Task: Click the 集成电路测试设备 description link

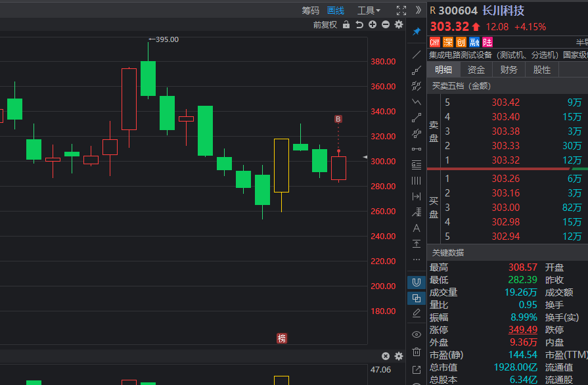Action: click(x=461, y=55)
